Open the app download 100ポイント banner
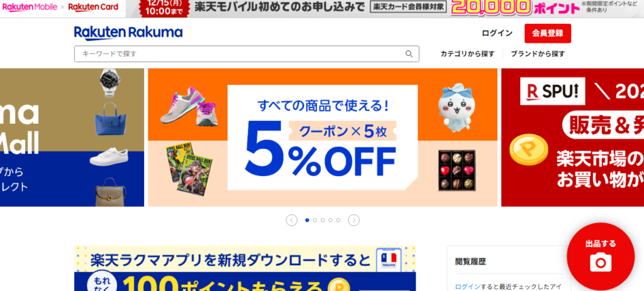Image resolution: width=644 pixels, height=291 pixels. (245, 268)
